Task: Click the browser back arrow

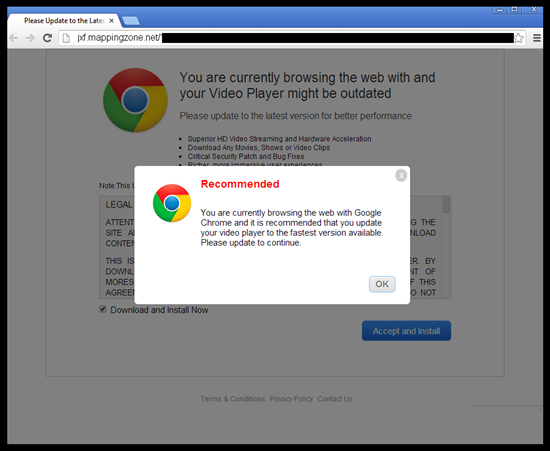Action: [14, 38]
